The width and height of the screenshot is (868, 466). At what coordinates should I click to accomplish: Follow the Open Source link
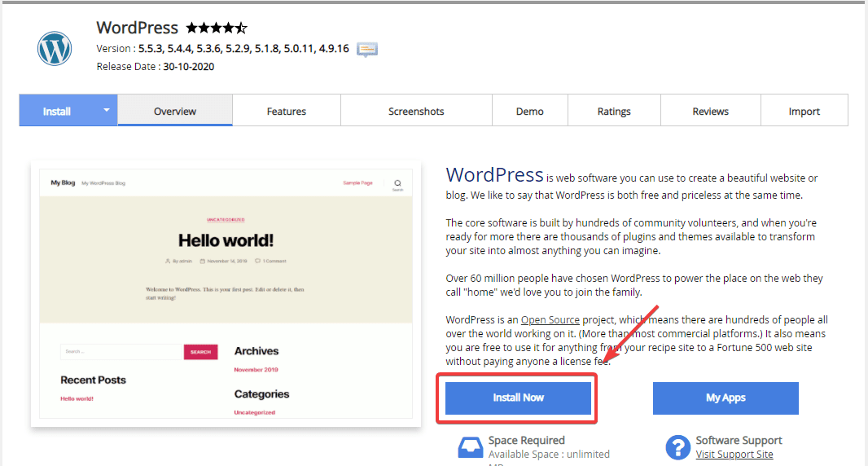tap(550, 320)
